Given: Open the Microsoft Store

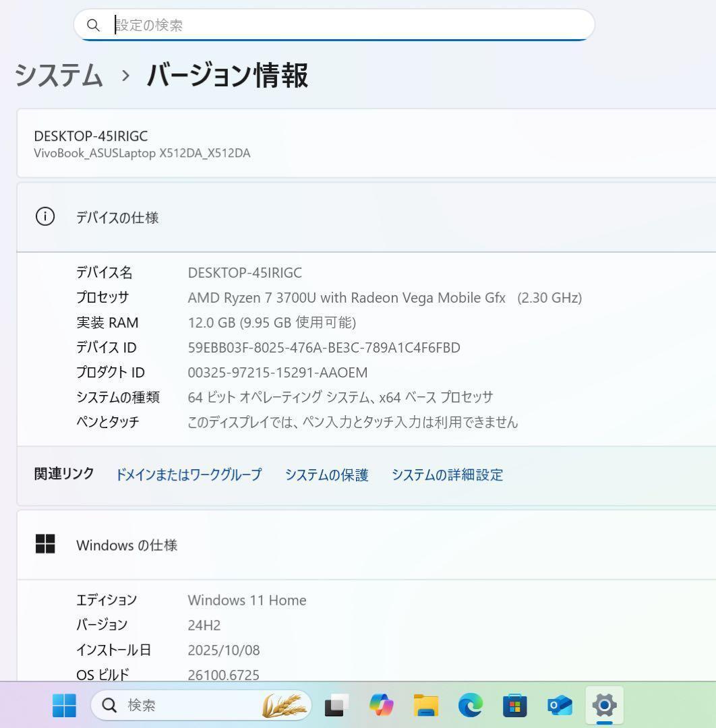Looking at the screenshot, I should click(x=514, y=706).
